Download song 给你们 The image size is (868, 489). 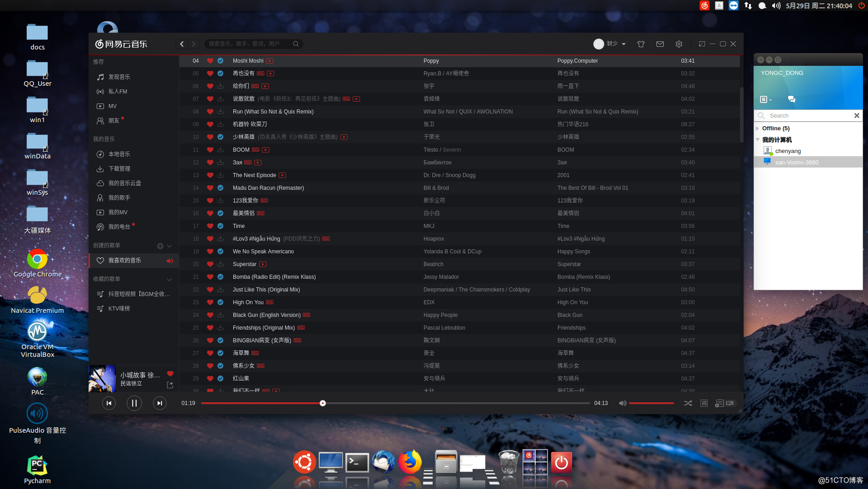coord(220,86)
